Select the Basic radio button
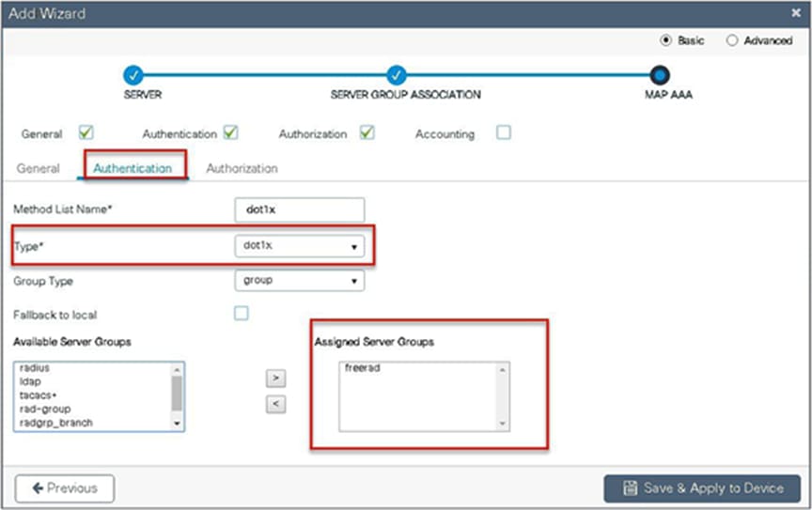This screenshot has width=812, height=510. [x=666, y=40]
